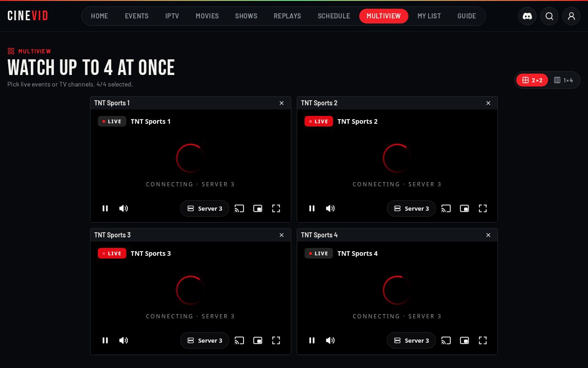
Task: Enable picture-in-picture for TNT Sports 2
Action: (x=464, y=208)
